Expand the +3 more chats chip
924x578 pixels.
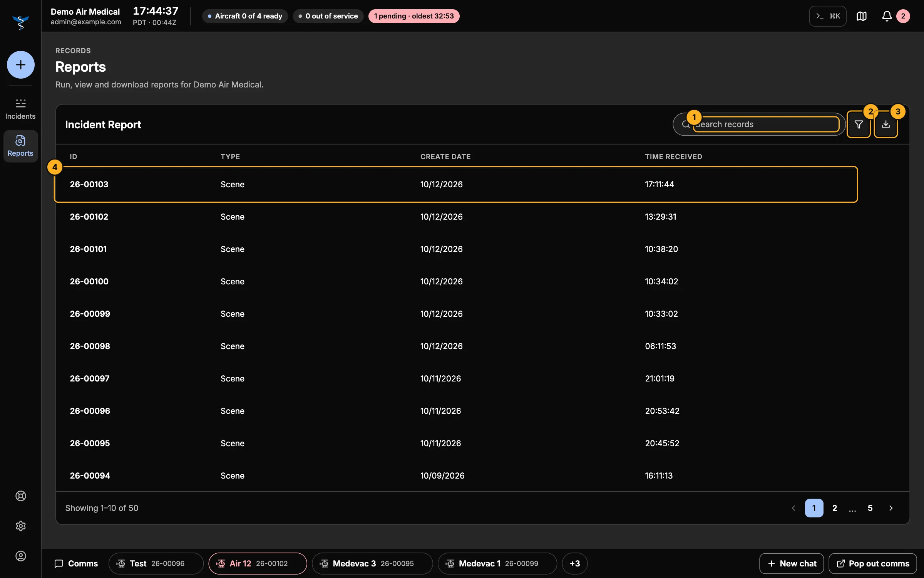click(x=575, y=564)
